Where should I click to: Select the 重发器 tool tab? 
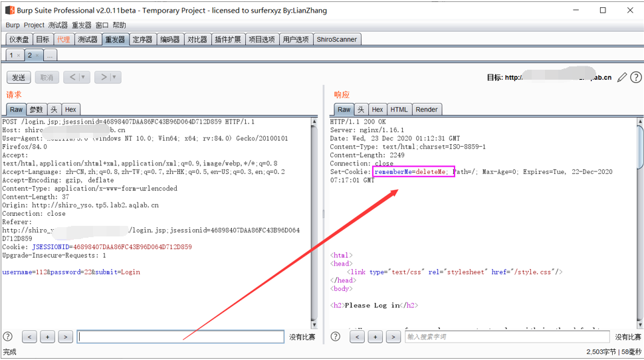click(115, 39)
